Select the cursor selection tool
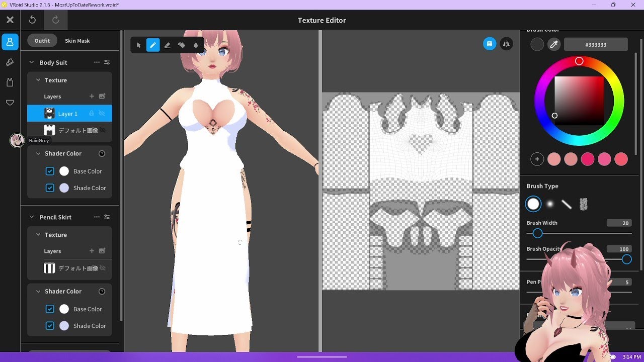644x362 pixels. click(x=139, y=45)
